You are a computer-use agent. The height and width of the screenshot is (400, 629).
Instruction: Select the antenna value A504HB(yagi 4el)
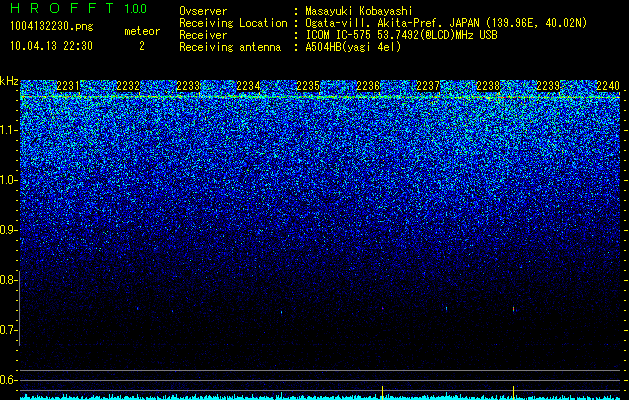click(353, 47)
